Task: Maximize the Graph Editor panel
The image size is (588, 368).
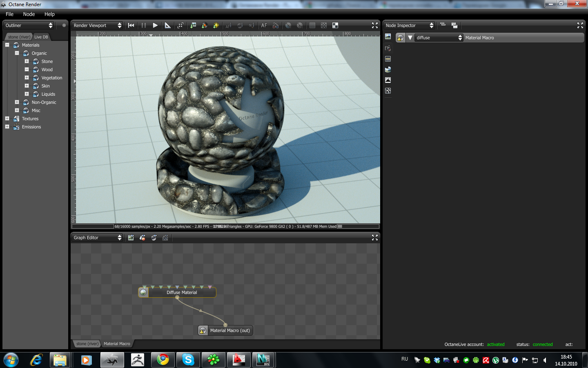Action: [375, 238]
